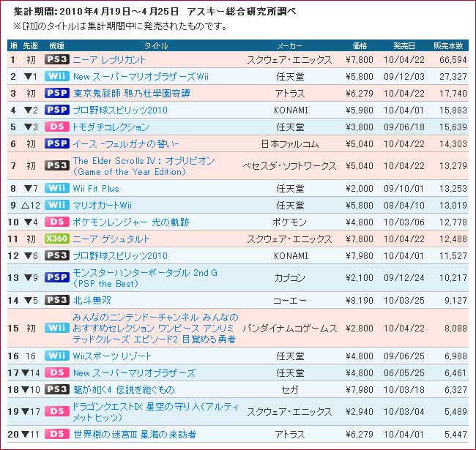
Task: Select price ¥8,190 in 北斗無双 row
Action: [x=360, y=301]
